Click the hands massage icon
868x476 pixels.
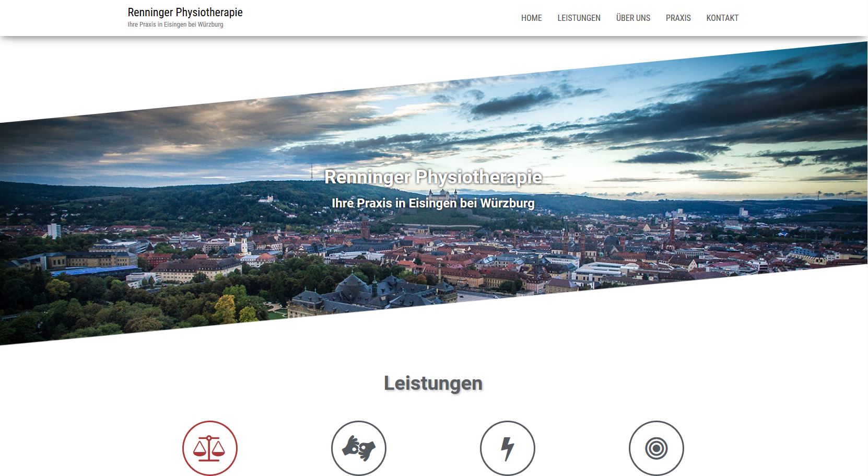(359, 448)
